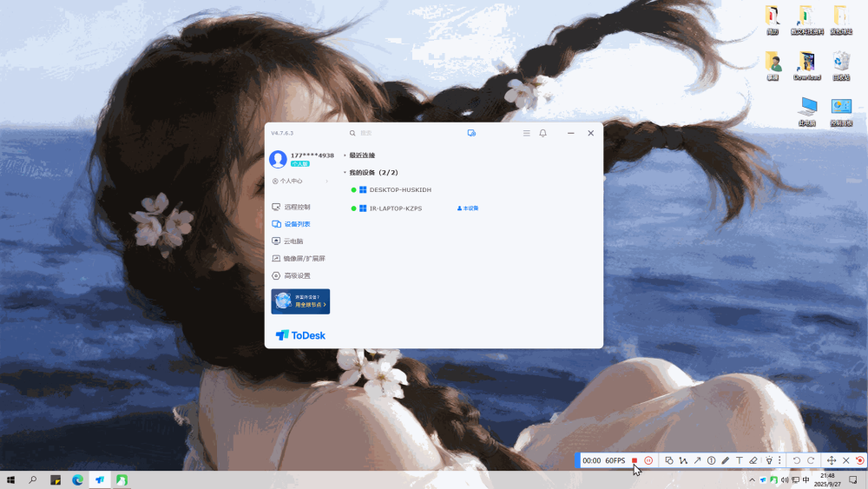Open the taskbar clock showing 21:48
The image size is (868, 489).
(827, 479)
